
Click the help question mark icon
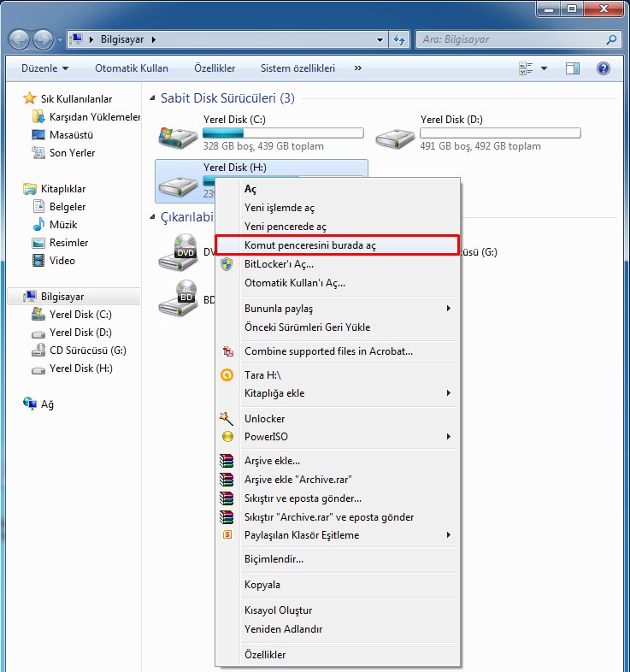(604, 68)
